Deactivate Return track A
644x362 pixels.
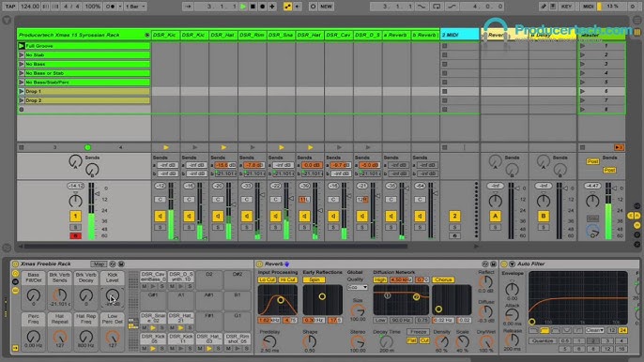click(496, 216)
